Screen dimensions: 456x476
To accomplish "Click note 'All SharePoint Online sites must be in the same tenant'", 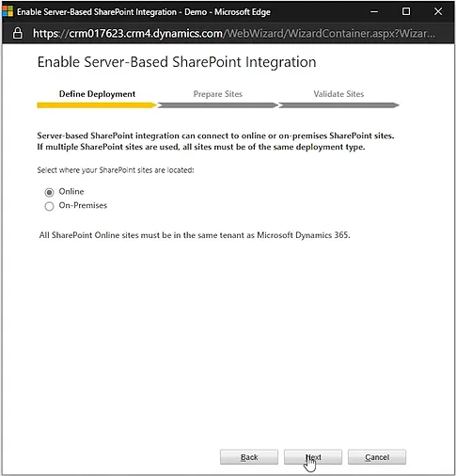I will [195, 235].
